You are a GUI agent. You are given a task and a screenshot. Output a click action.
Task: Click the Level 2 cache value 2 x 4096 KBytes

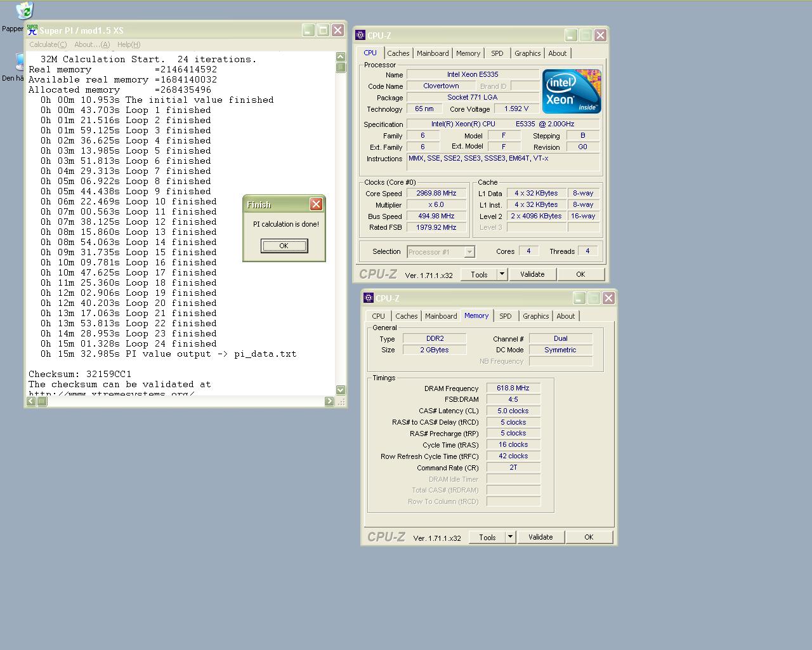coord(537,216)
